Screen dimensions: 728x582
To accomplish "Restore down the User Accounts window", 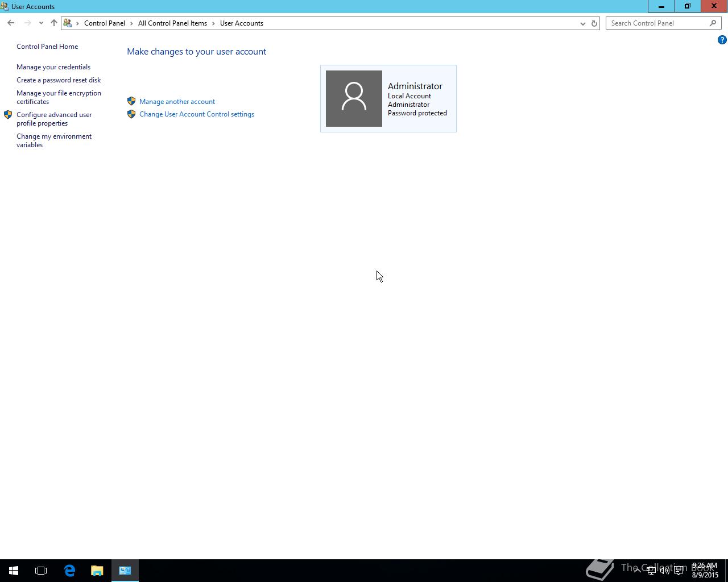I will 688,6.
